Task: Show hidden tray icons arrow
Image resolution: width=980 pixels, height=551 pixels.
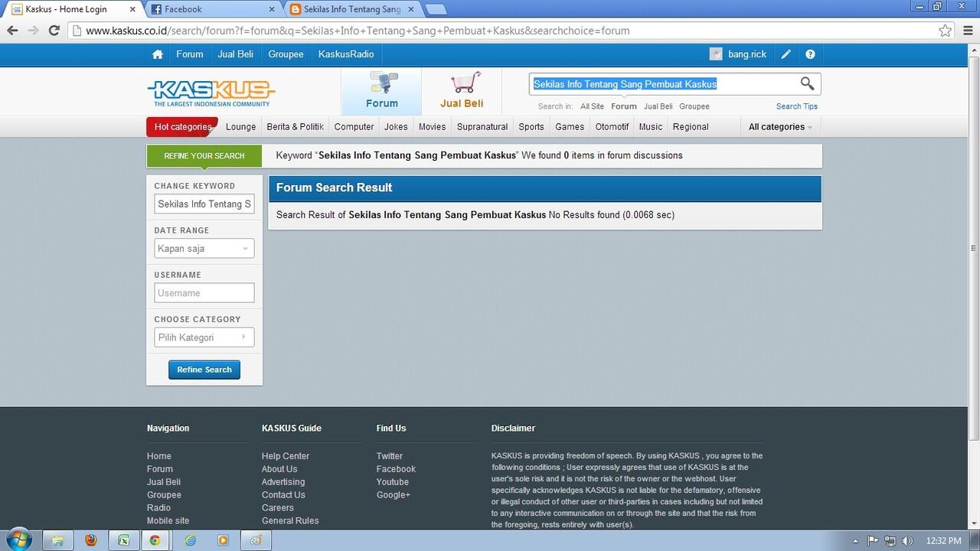Action: 856,540
